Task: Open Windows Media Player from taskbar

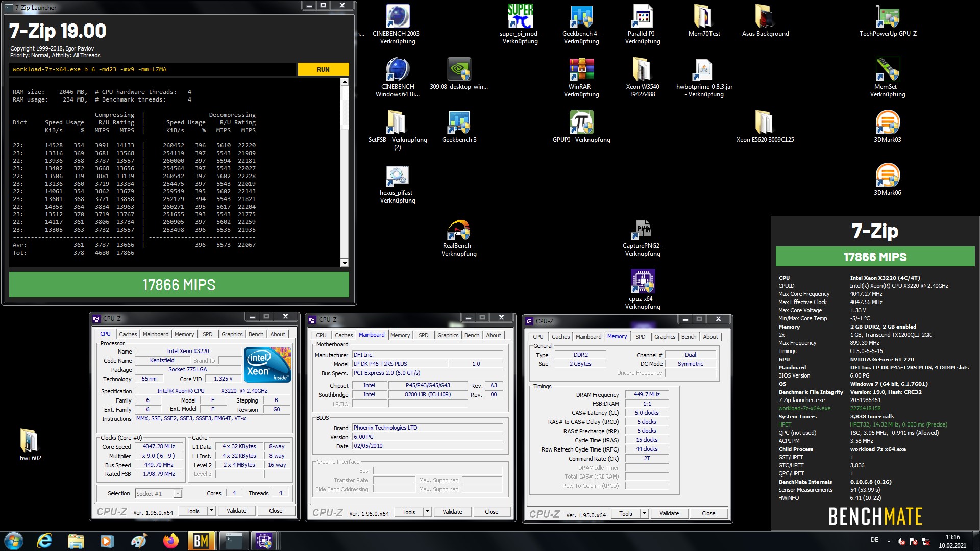Action: 107,541
